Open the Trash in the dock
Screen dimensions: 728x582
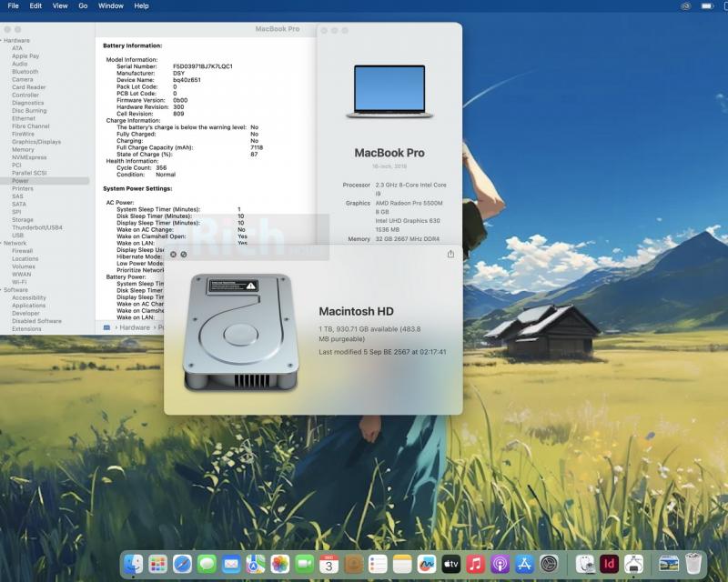pyautogui.click(x=693, y=564)
